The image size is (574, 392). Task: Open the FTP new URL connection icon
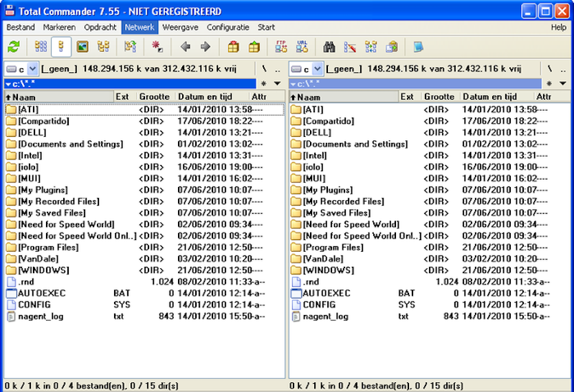coord(302,47)
